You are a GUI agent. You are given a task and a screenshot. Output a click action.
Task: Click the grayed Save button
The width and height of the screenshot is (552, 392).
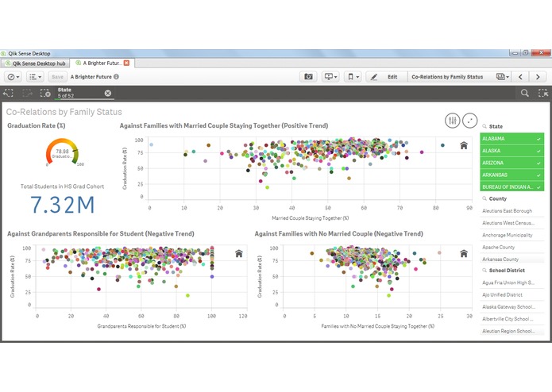[57, 77]
